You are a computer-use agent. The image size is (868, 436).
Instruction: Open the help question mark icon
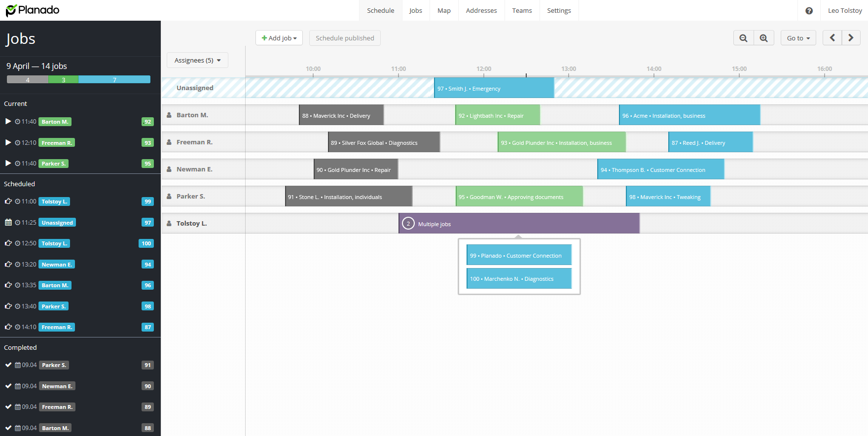tap(809, 10)
